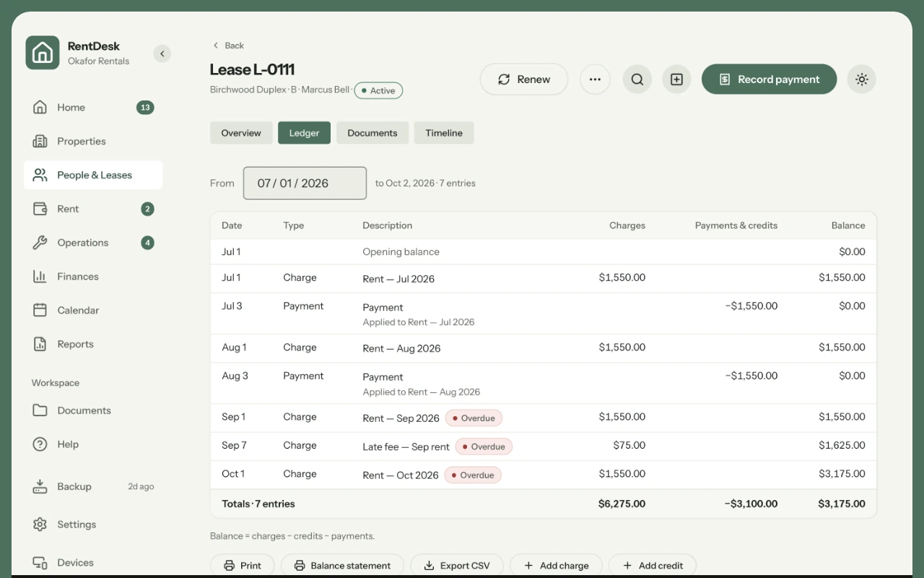Click the RentDesk house logo
Screen dimensions: 924x578
[43, 53]
